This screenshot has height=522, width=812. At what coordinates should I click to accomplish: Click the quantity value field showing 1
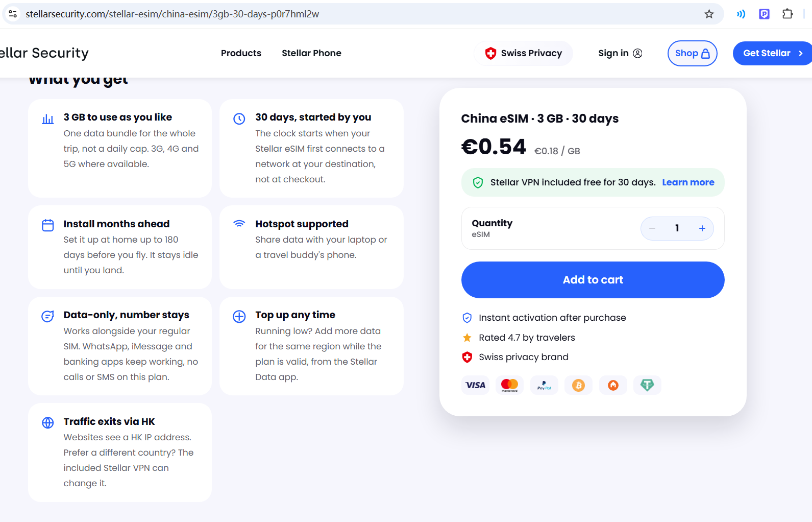click(x=677, y=228)
